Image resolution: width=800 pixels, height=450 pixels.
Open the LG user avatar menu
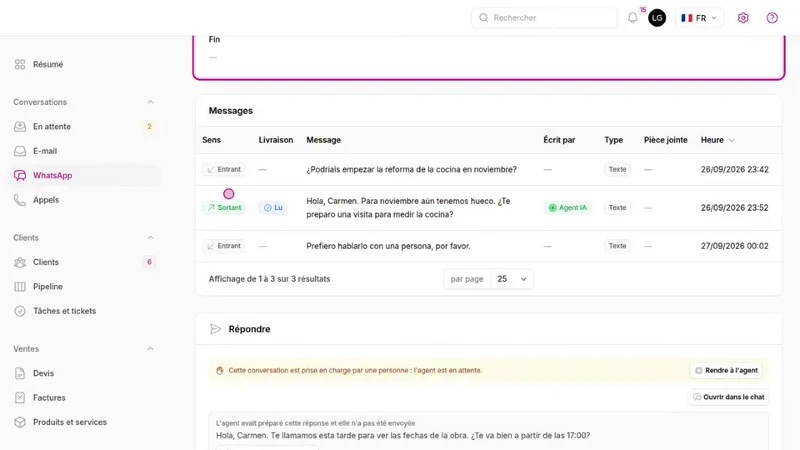[x=657, y=18]
